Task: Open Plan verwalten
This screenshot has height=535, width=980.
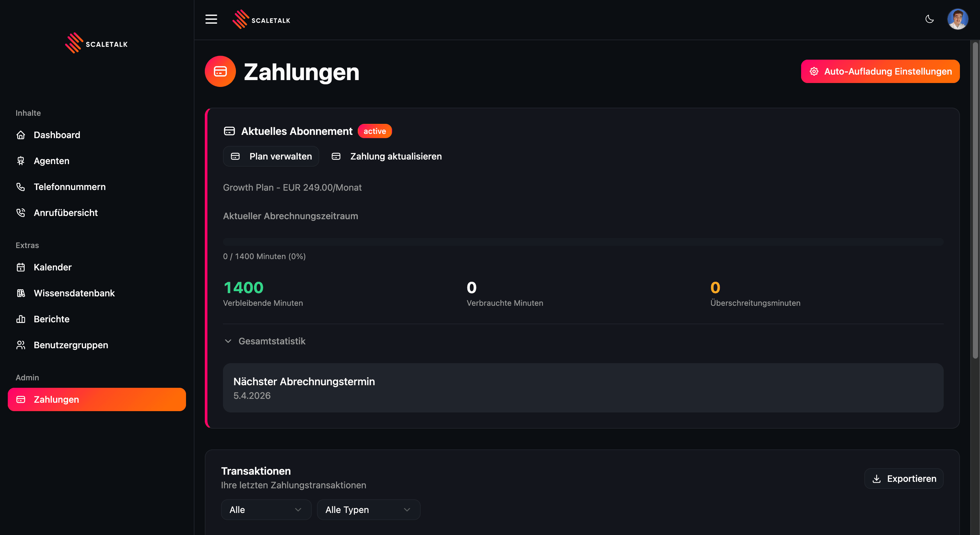Action: click(271, 156)
